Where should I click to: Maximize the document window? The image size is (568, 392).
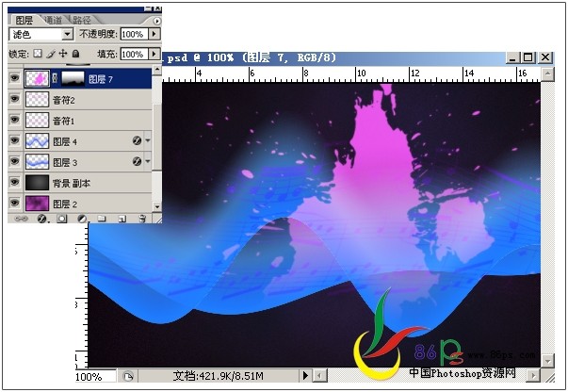[x=527, y=57]
